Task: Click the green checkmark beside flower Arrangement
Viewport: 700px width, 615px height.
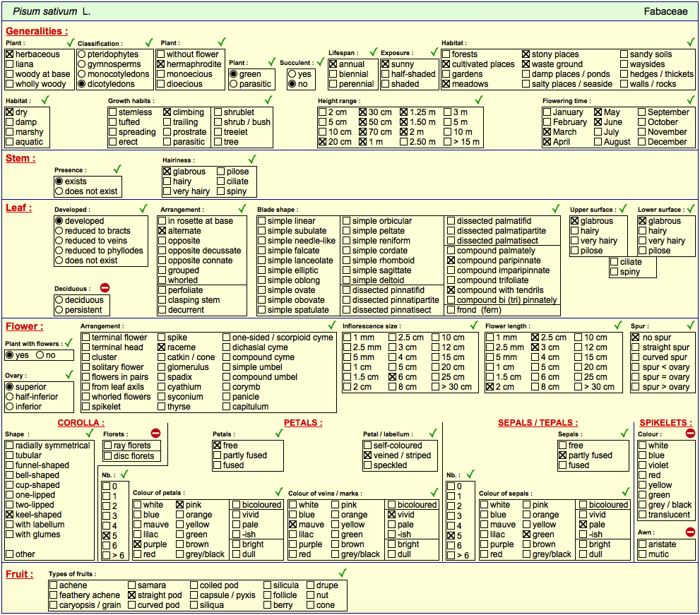Action: tap(332, 326)
